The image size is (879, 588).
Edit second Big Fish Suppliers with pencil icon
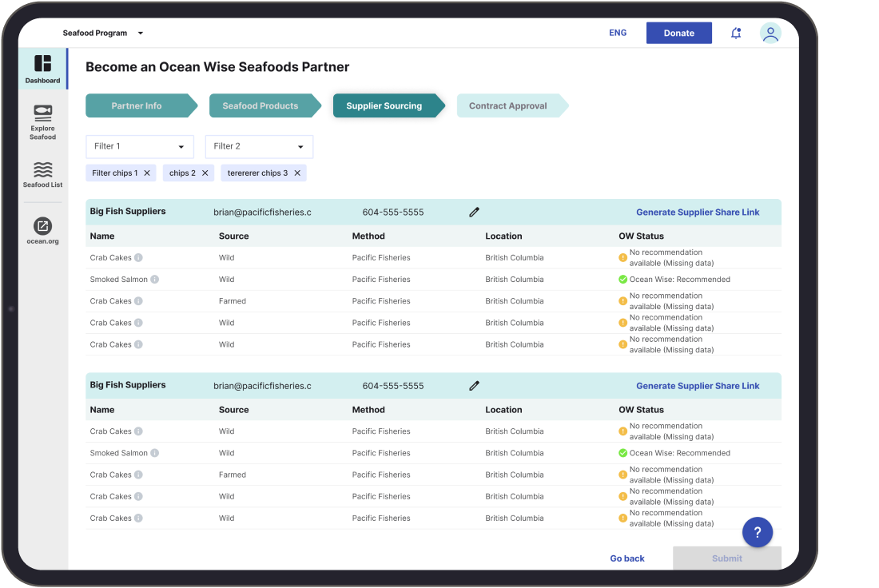click(474, 386)
